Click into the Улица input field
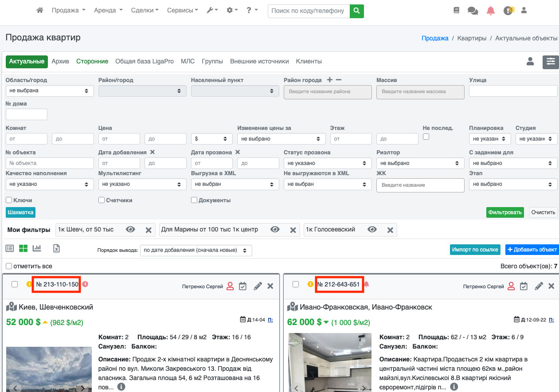Image resolution: width=559 pixels, height=392 pixels. click(513, 91)
